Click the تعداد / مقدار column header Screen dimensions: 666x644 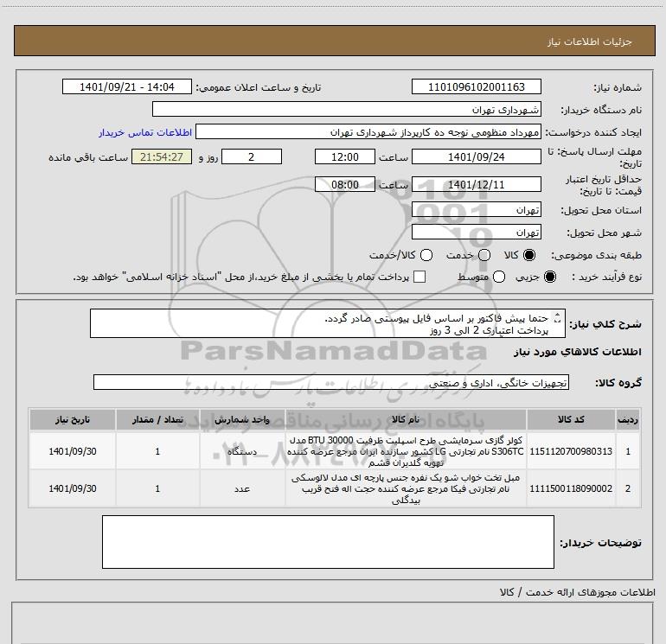[157, 419]
